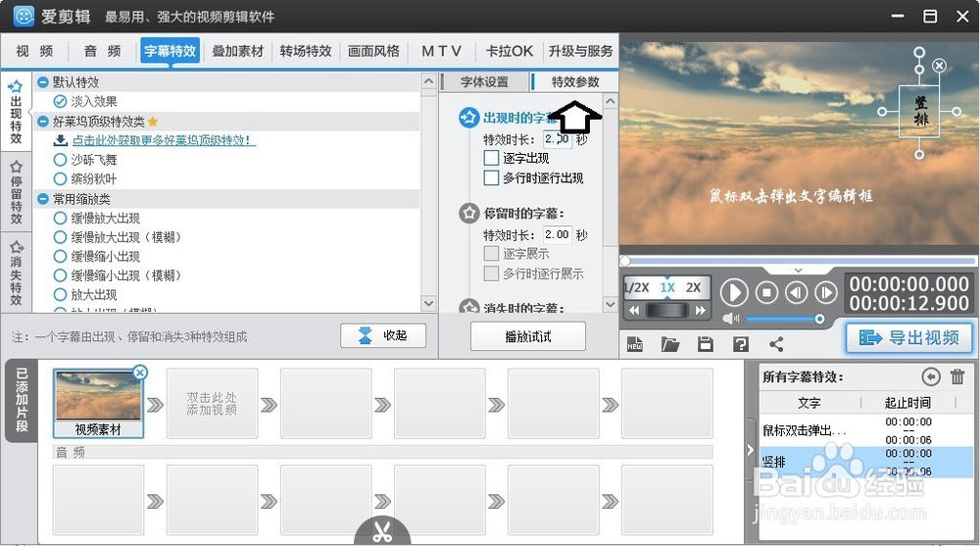Switch to 叠加素材 tab
The height and width of the screenshot is (546, 980).
click(x=237, y=51)
